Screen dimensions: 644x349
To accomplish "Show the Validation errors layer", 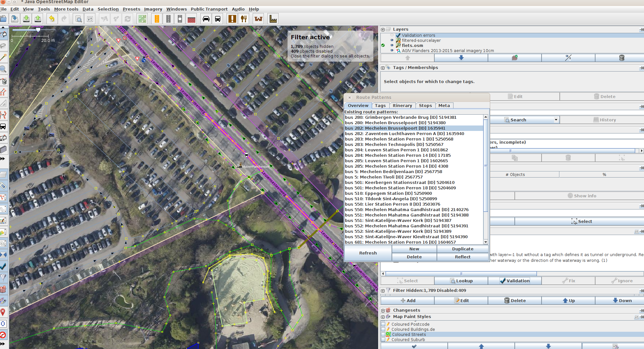I will [392, 35].
